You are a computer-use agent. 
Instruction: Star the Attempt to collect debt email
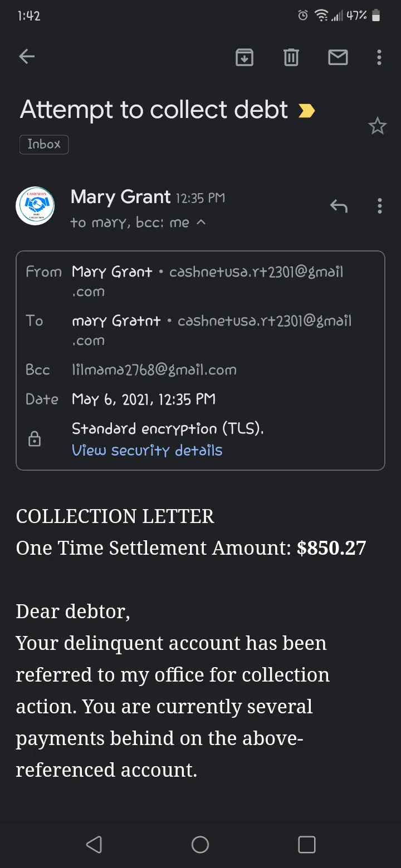pyautogui.click(x=378, y=126)
